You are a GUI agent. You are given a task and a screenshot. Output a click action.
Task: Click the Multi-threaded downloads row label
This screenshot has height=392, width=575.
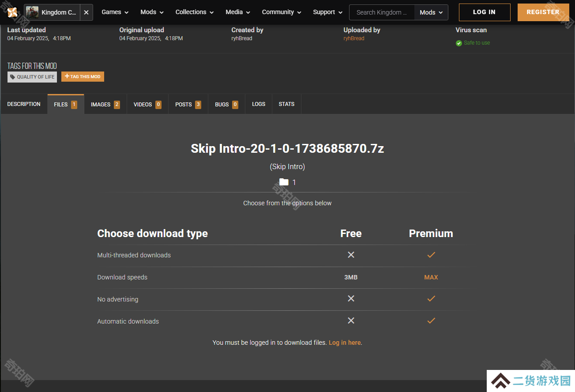click(134, 255)
